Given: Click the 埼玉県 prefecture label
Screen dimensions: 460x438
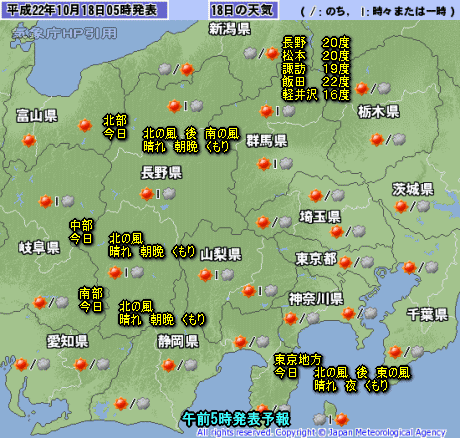Looking at the screenshot, I should pos(320,217).
